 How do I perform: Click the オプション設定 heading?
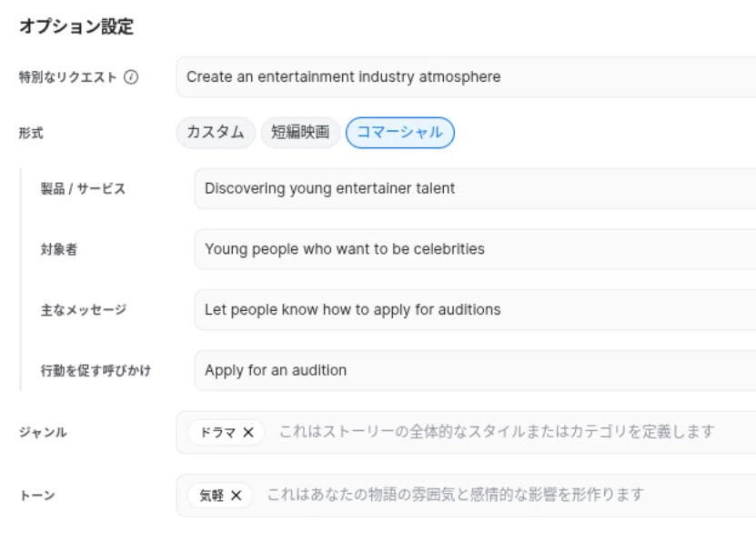(76, 26)
